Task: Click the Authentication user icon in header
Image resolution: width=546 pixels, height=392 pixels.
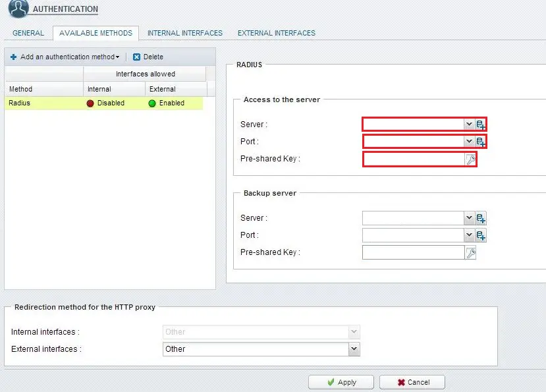Action: point(18,9)
